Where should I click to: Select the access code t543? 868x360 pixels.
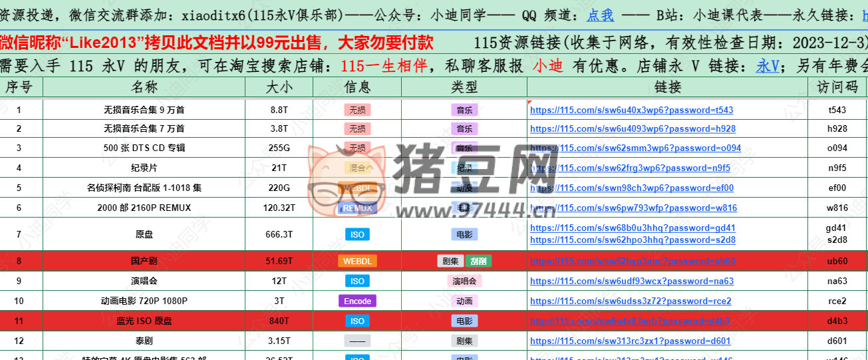click(837, 110)
